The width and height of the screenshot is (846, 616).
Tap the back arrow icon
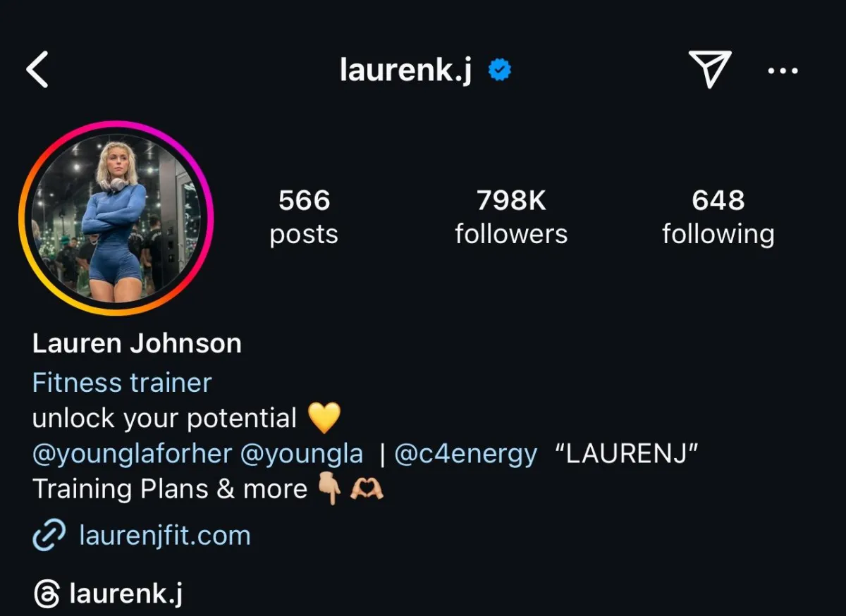(x=37, y=70)
